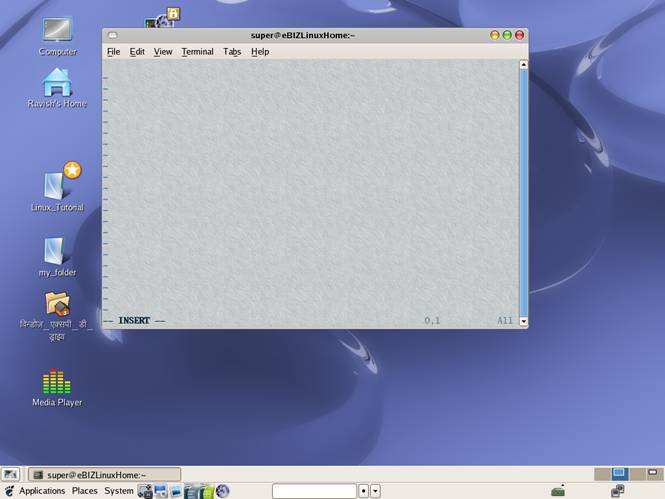Click the Media Player desktop icon
665x499 pixels.
pyautogui.click(x=57, y=382)
